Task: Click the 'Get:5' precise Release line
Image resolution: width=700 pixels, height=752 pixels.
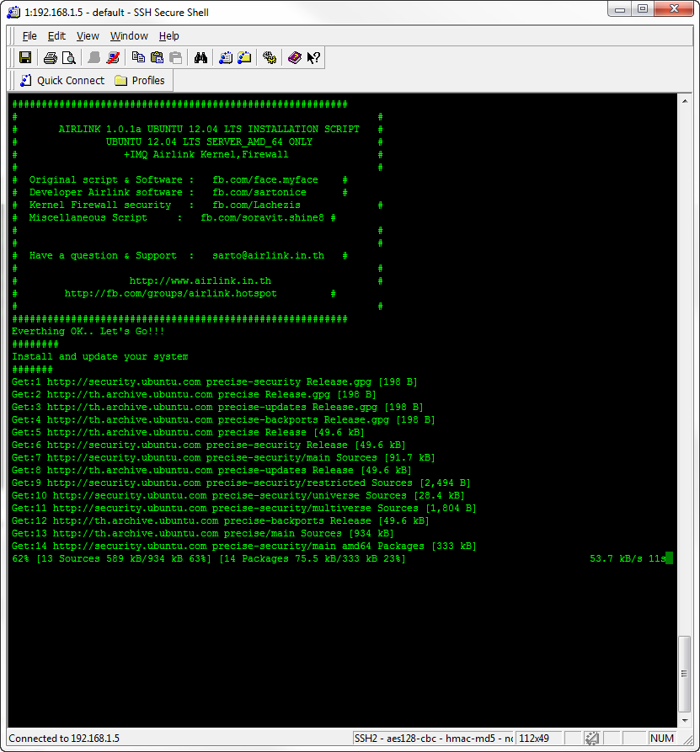Action: coord(188,433)
